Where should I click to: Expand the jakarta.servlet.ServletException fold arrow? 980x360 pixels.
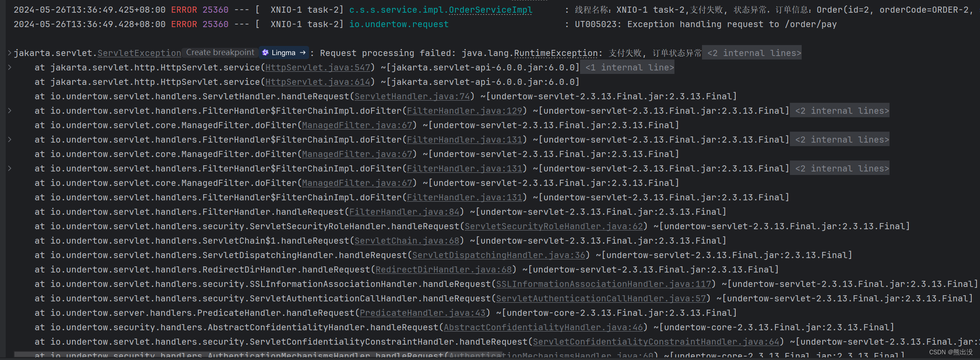(x=10, y=53)
